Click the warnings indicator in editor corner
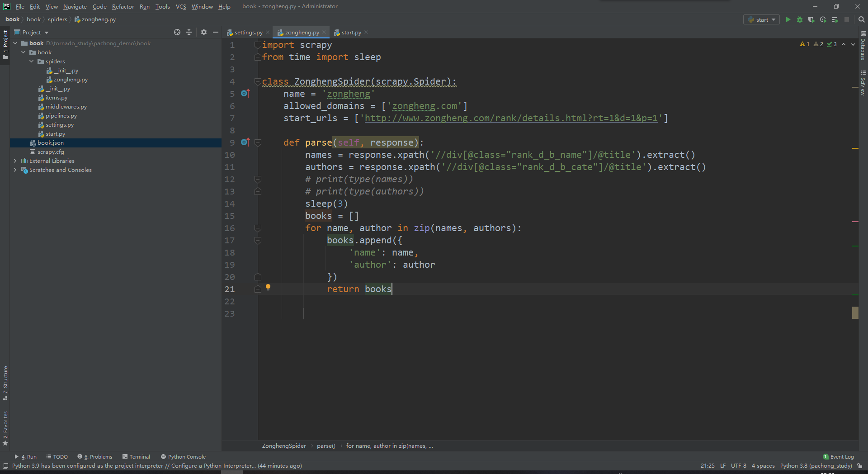This screenshot has width=868, height=474. [x=805, y=44]
